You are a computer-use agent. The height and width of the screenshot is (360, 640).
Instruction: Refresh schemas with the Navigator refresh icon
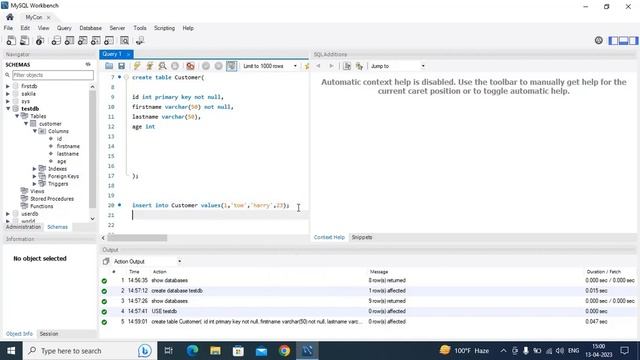pos(88,64)
